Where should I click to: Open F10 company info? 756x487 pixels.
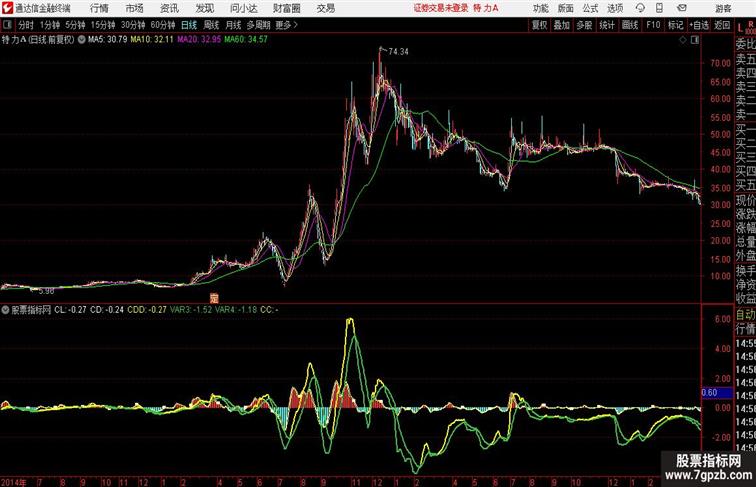(653, 25)
